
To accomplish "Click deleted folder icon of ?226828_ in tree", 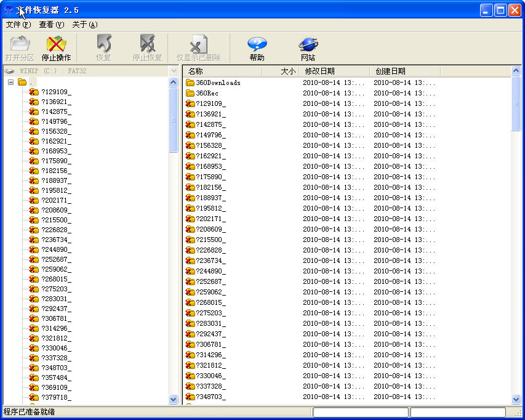I will 33,230.
